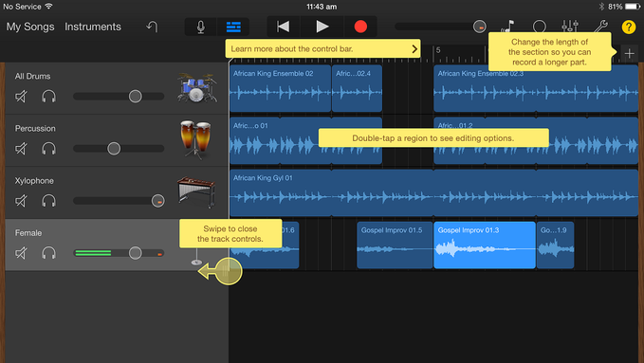Adjust the Xylophone volume slider
Viewport: 644px width, 363px height.
click(x=119, y=201)
